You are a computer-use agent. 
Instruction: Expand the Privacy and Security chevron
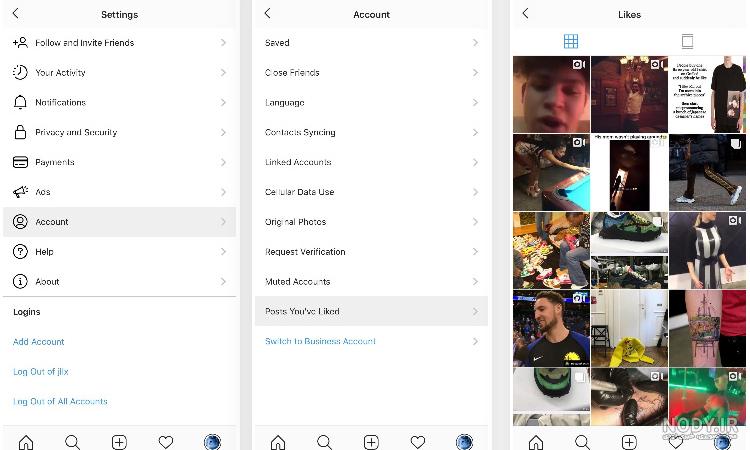tap(223, 132)
